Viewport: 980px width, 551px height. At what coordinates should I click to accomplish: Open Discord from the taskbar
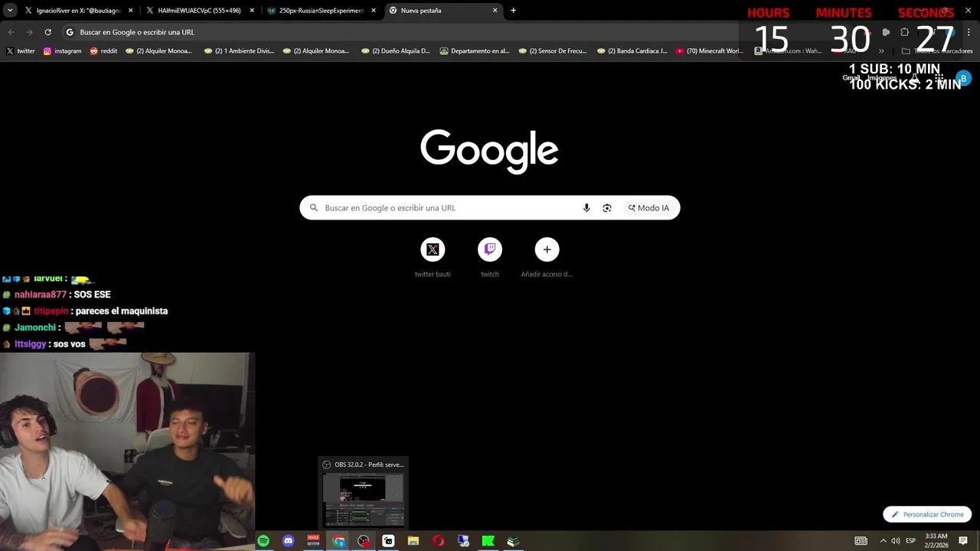(289, 541)
